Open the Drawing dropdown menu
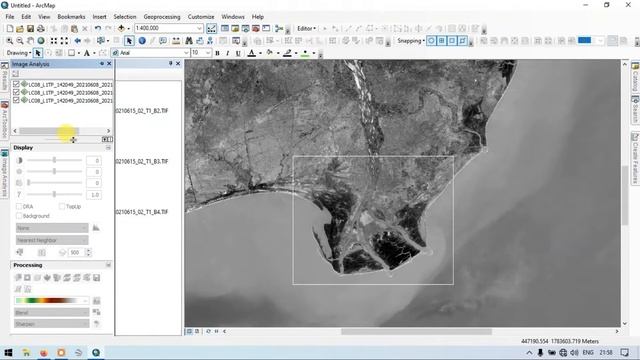The height and width of the screenshot is (360, 640). (19, 53)
